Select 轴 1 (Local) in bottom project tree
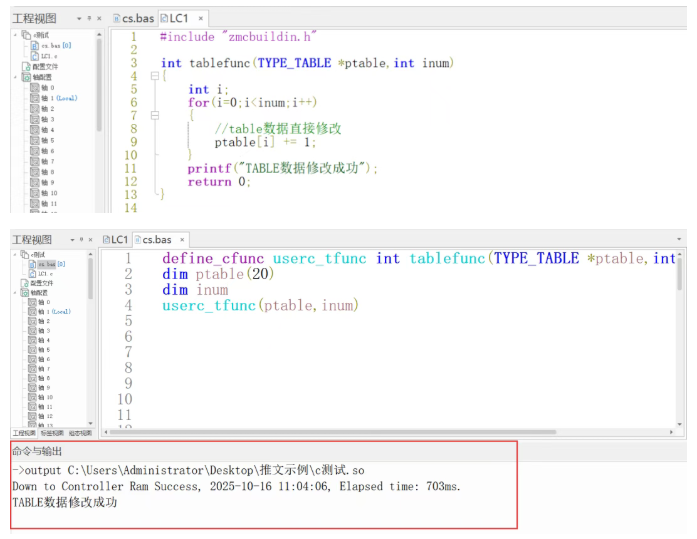The width and height of the screenshot is (697, 539). 54,311
